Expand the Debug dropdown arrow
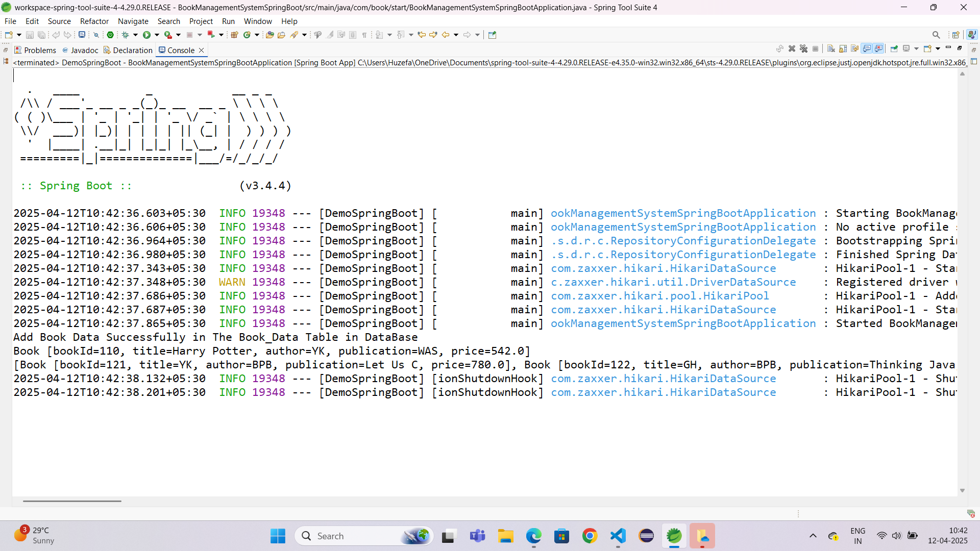 [x=135, y=35]
